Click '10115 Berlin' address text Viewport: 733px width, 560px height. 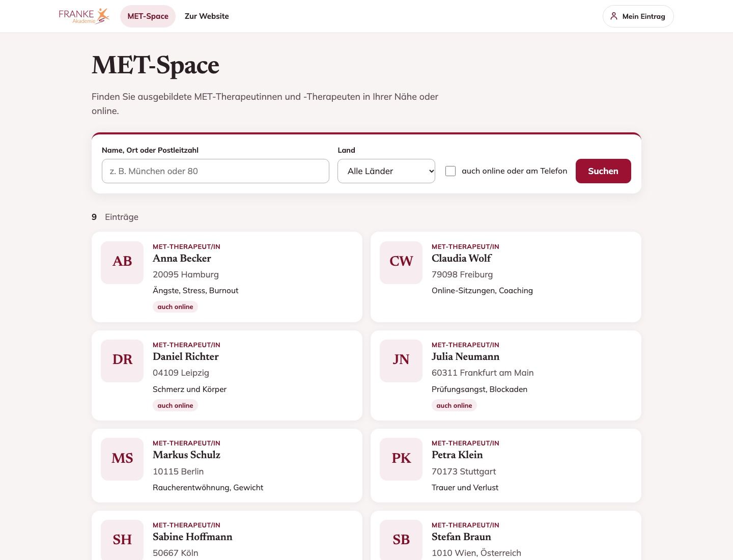178,472
